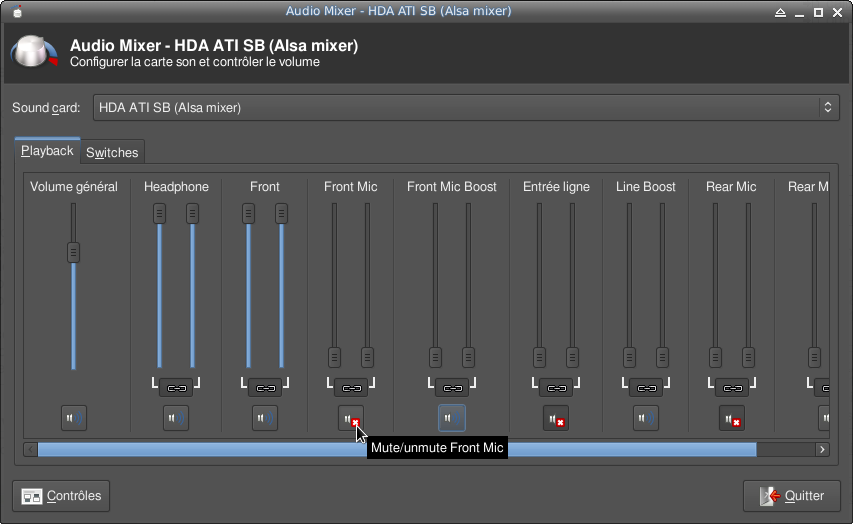Image resolution: width=853 pixels, height=524 pixels.
Task: Unmute the Rear Mic channel
Action: 732,418
